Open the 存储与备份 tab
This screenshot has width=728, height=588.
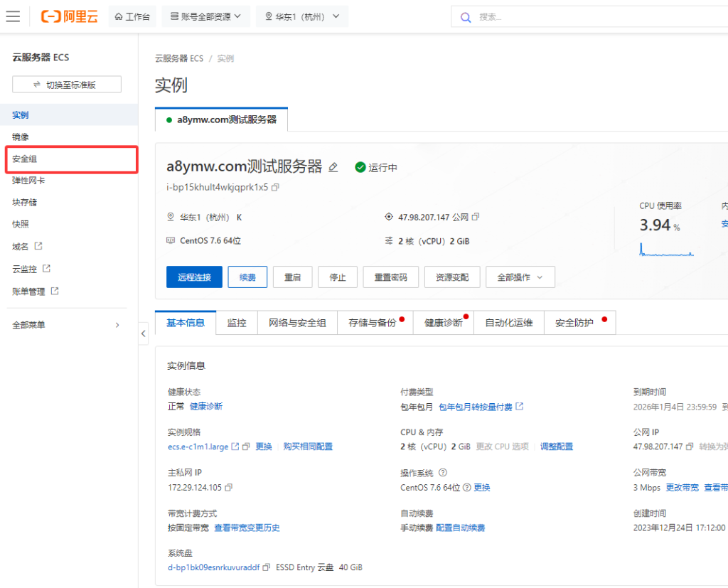pyautogui.click(x=373, y=322)
